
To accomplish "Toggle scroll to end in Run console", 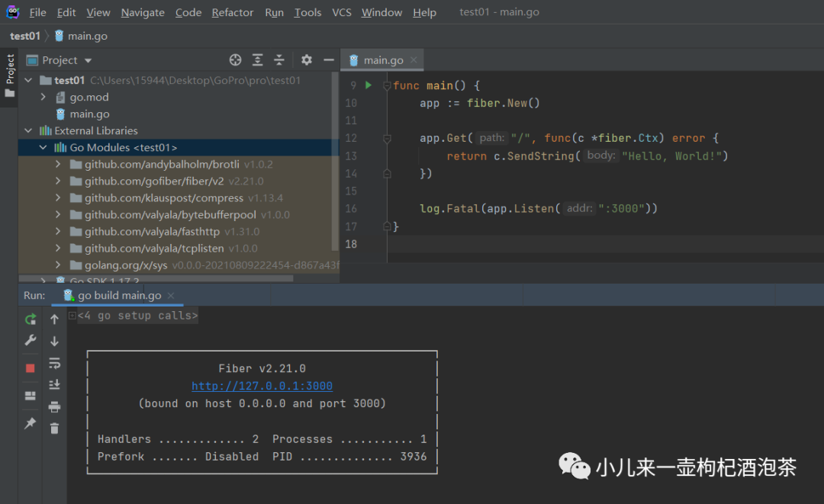I will [54, 385].
